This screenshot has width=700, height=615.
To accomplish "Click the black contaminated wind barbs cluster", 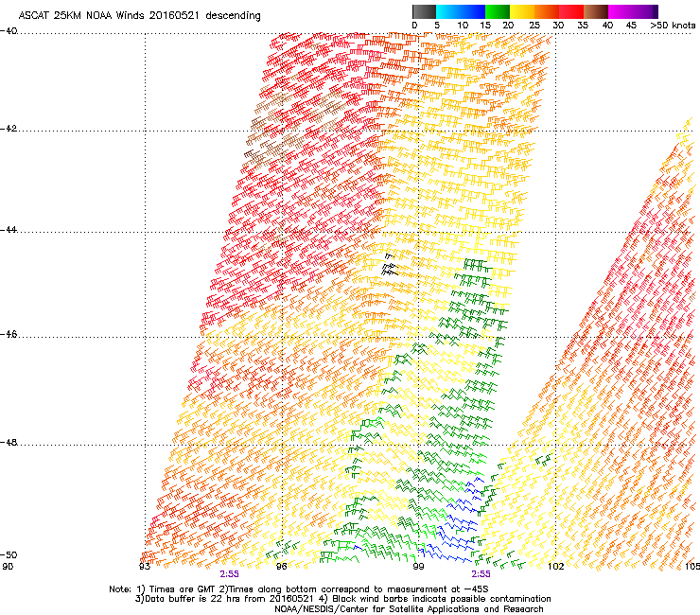I will tap(390, 265).
